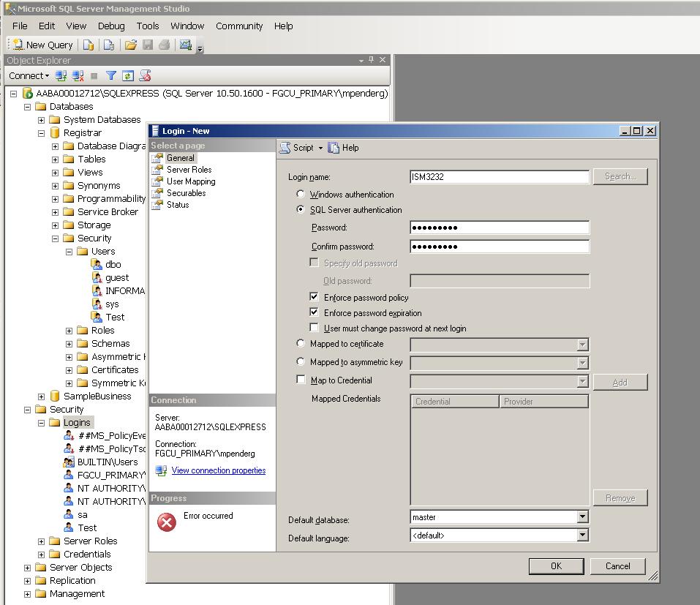Uncheck Enforce password expiration
The image size is (700, 605).
click(x=315, y=312)
